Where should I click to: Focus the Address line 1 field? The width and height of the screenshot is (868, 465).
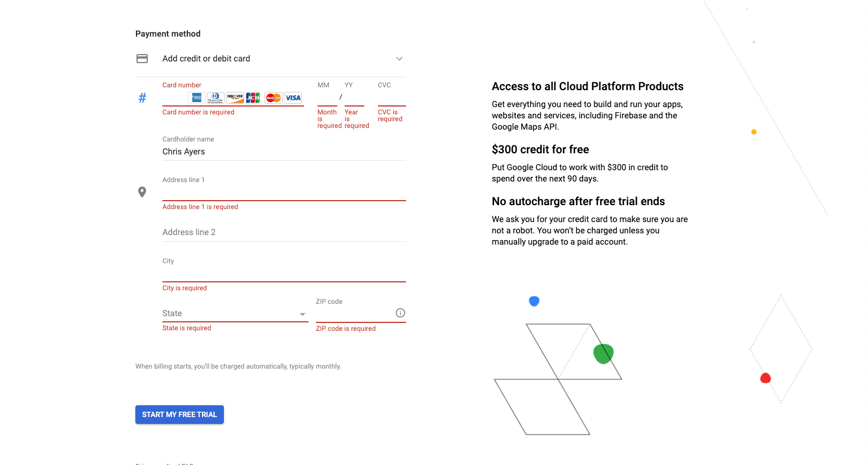click(284, 192)
